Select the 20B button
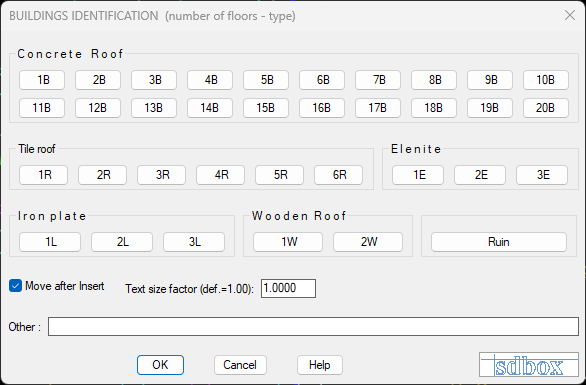The image size is (586, 385). (x=546, y=108)
